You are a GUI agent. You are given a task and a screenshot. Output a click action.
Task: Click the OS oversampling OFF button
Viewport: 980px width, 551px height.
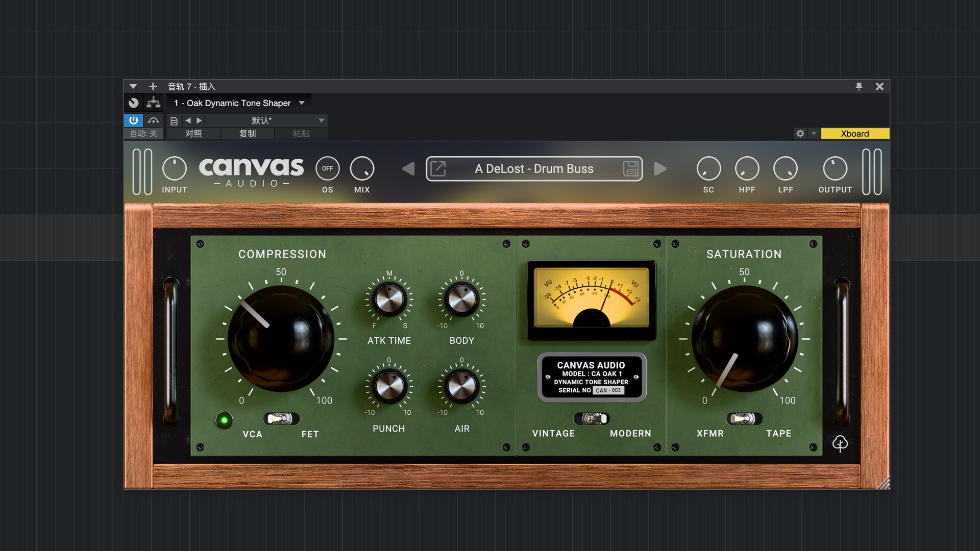(327, 168)
